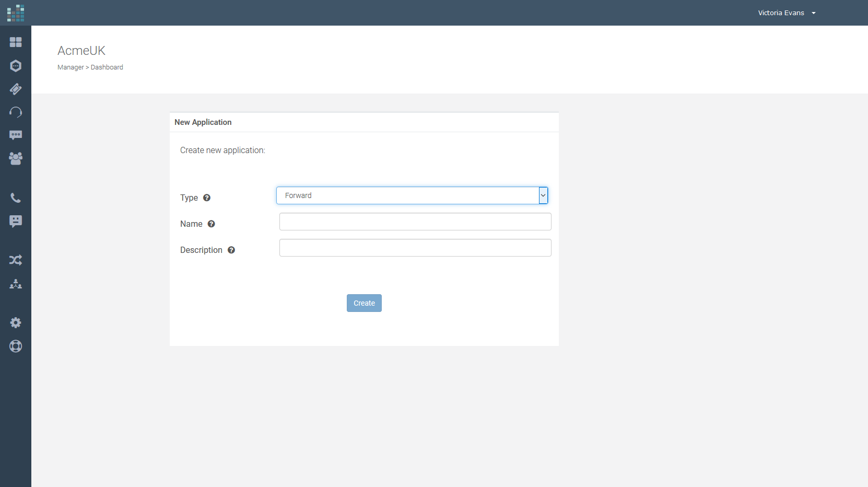
Task: Open the speech bubble messages sidebar icon
Action: coord(16,135)
